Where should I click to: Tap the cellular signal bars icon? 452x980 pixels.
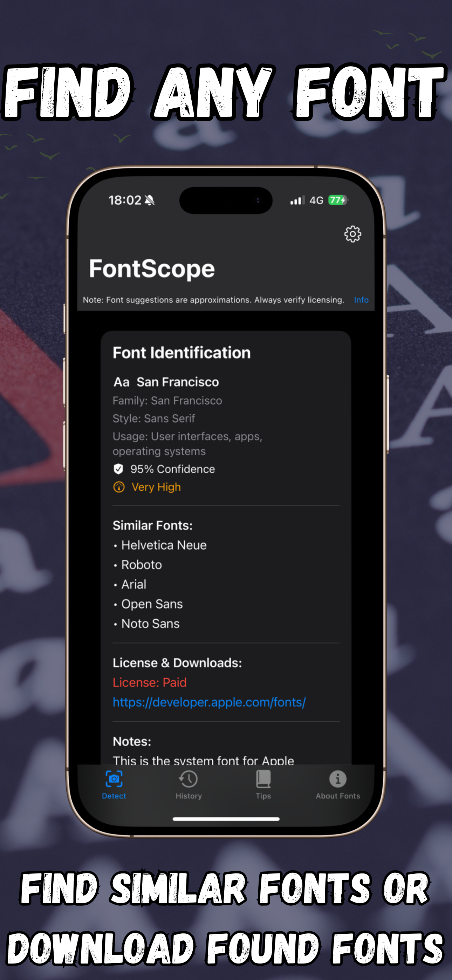pos(297,200)
